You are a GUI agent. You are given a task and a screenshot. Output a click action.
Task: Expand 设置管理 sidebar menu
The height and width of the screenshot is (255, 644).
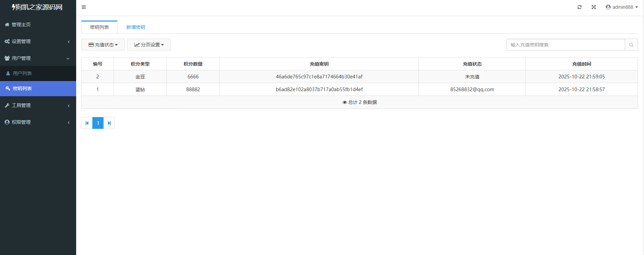tap(38, 41)
